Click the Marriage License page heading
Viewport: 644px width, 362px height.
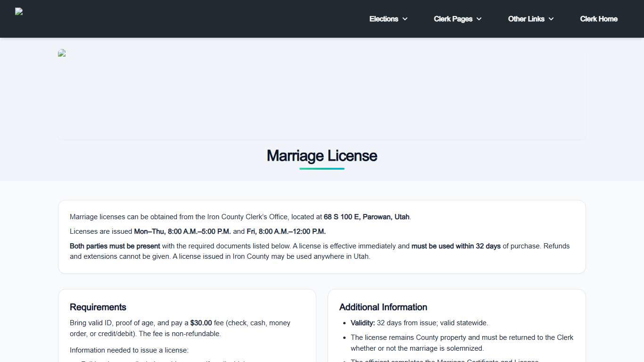pos(322,156)
